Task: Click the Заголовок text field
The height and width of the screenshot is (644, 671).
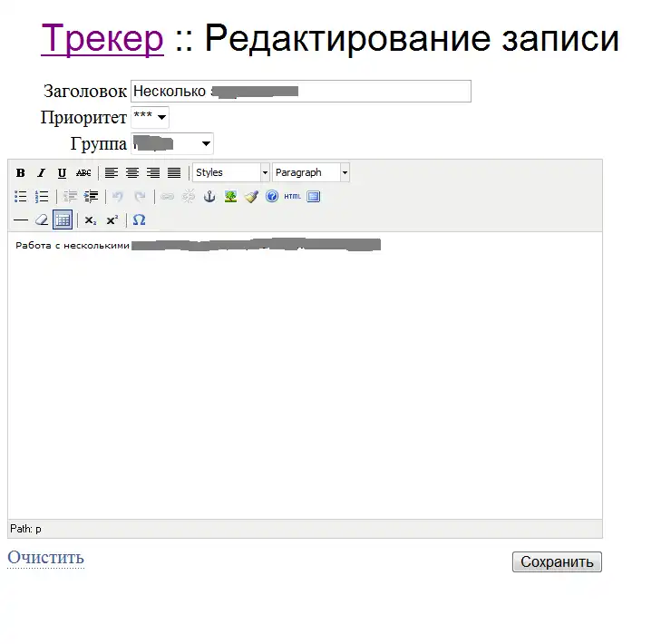Action: coord(301,92)
